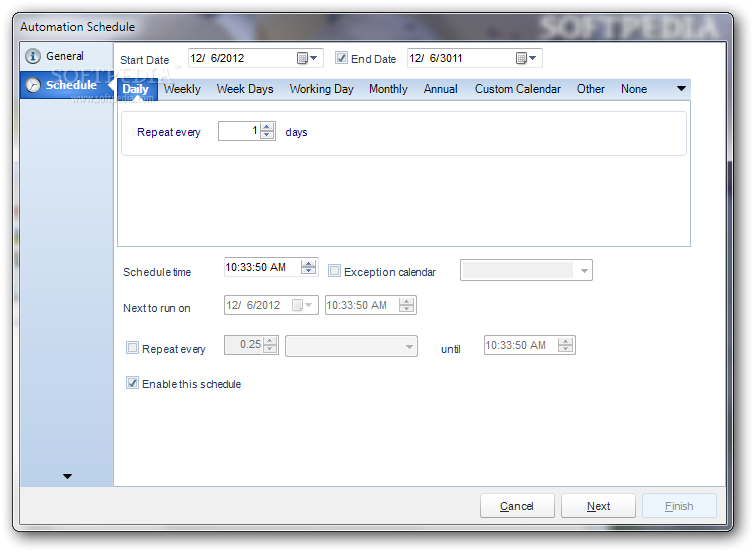
Task: Expand the schedule tabs overflow arrow
Action: pos(681,88)
